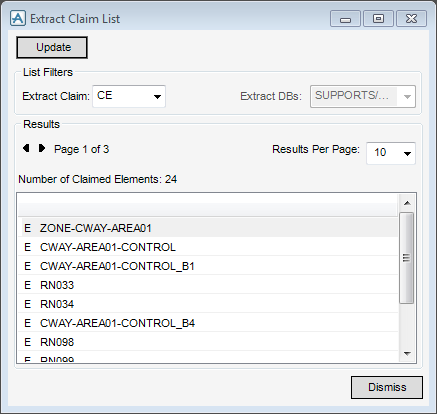The height and width of the screenshot is (414, 437).
Task: Click scrollbar up arrow in results list
Action: [407, 203]
